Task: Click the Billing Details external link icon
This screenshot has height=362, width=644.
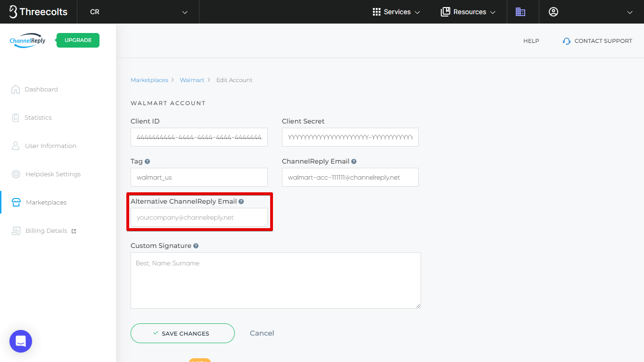Action: tap(74, 231)
